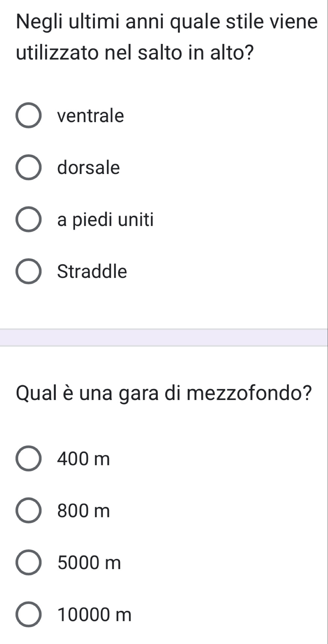328x644 pixels.
Task: Choose the '5000 m' radio button
Action: click(28, 563)
